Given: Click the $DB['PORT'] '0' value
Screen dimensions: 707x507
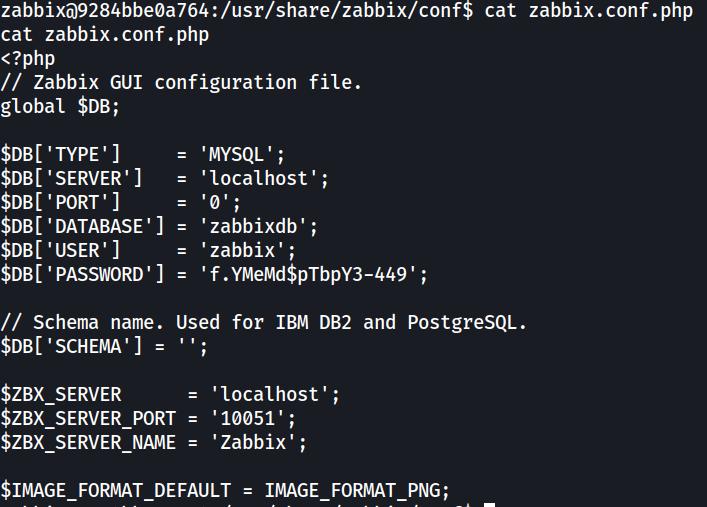Looking at the screenshot, I should click(x=216, y=203).
